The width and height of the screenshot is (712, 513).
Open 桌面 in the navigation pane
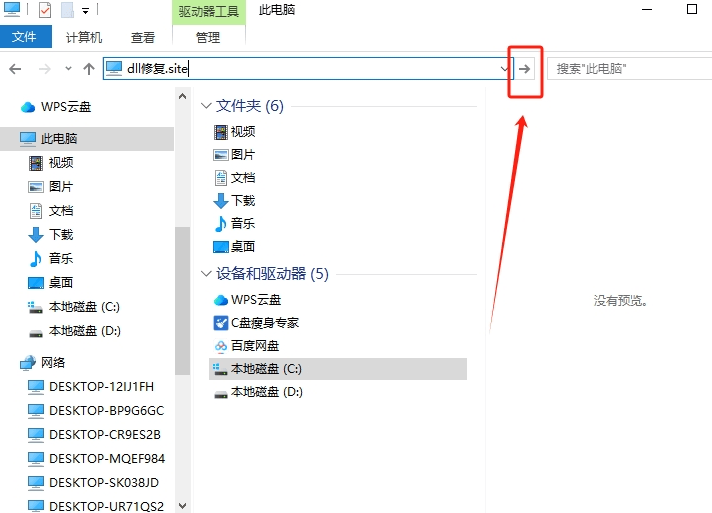coord(61,283)
